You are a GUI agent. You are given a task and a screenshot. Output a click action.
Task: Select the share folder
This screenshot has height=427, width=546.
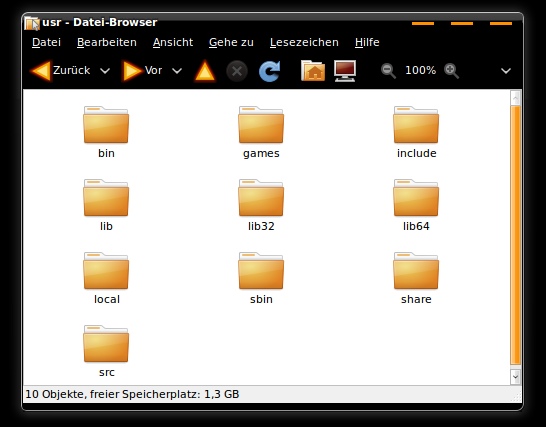tap(416, 279)
